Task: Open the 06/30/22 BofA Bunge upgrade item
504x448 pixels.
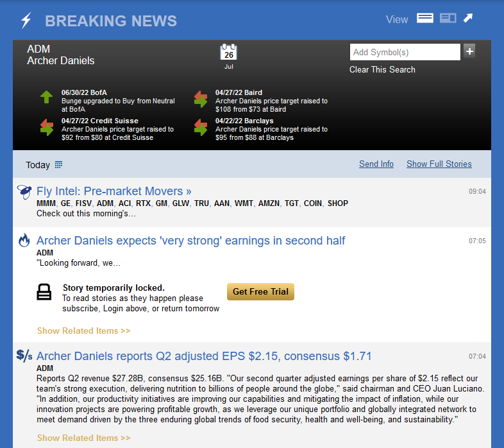Action: (x=118, y=101)
